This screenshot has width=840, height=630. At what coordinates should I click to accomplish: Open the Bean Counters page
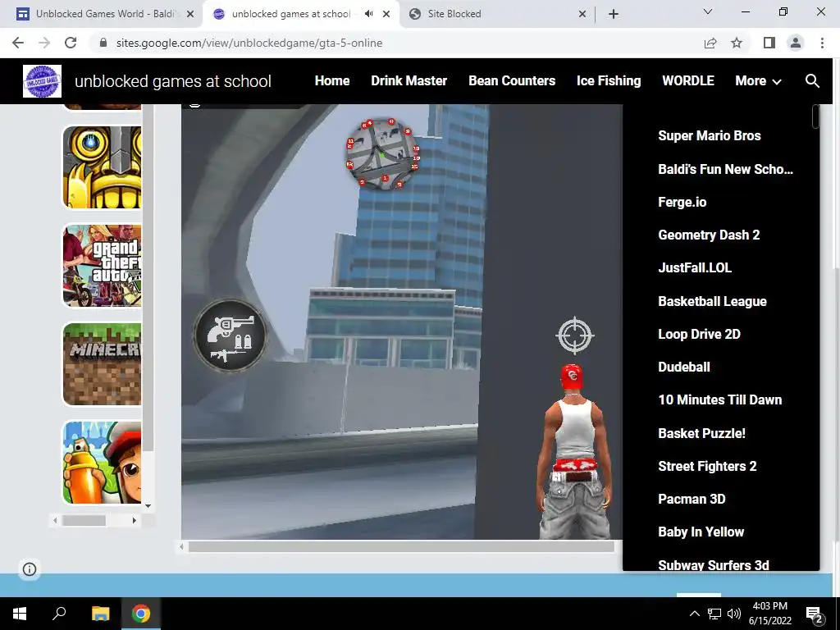tap(512, 81)
